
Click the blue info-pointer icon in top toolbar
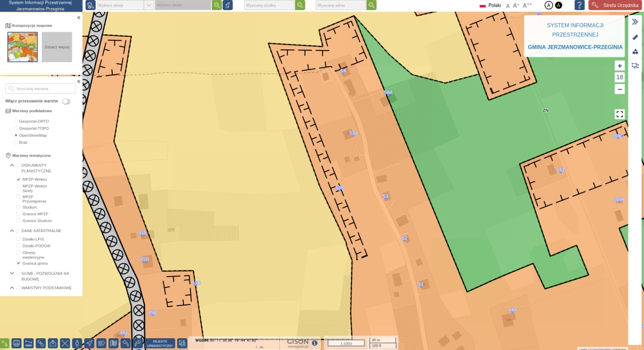click(x=228, y=5)
